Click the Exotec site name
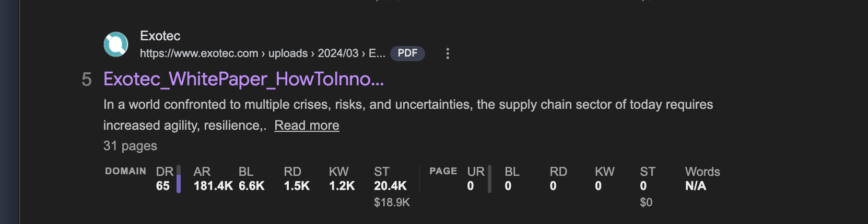The height and width of the screenshot is (224, 868). pyautogui.click(x=160, y=36)
